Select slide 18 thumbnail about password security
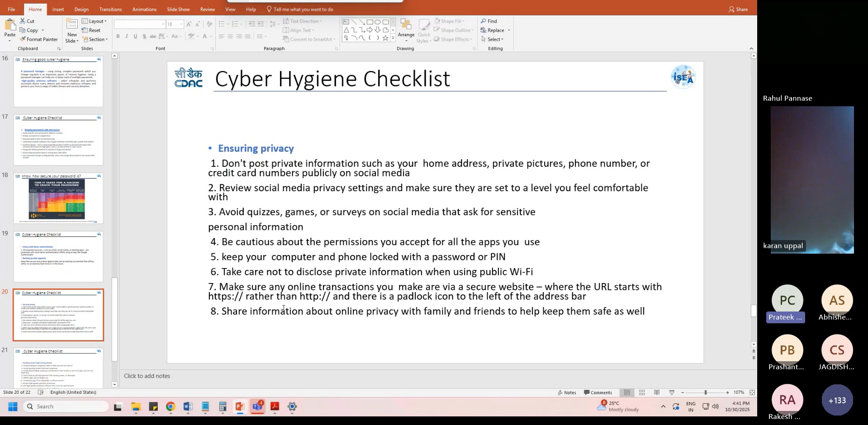This screenshot has height=425, width=868. click(58, 198)
